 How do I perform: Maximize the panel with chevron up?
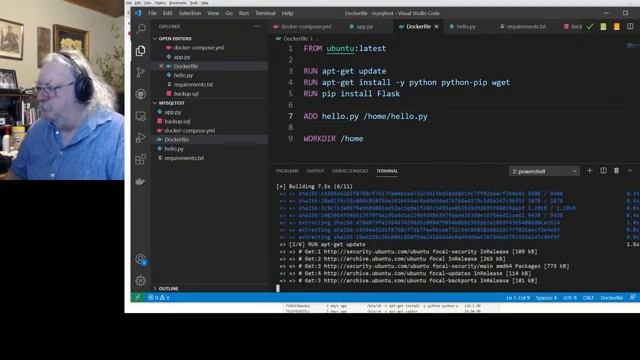pyautogui.click(x=630, y=171)
